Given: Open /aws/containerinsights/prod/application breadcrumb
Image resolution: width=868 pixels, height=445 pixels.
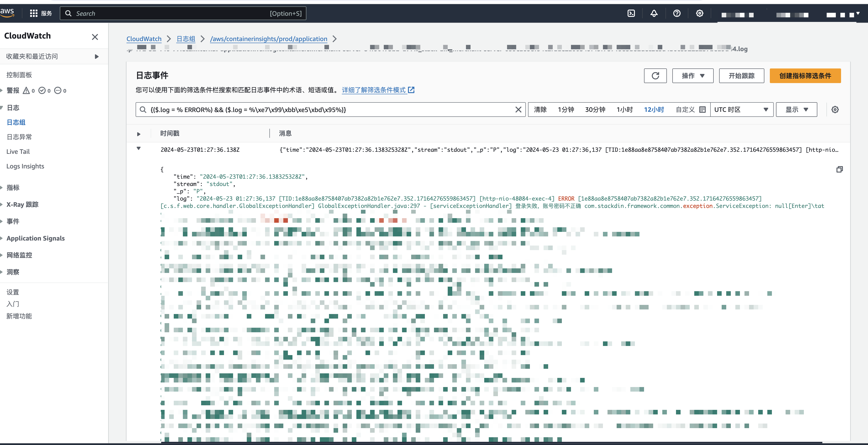Looking at the screenshot, I should 268,39.
